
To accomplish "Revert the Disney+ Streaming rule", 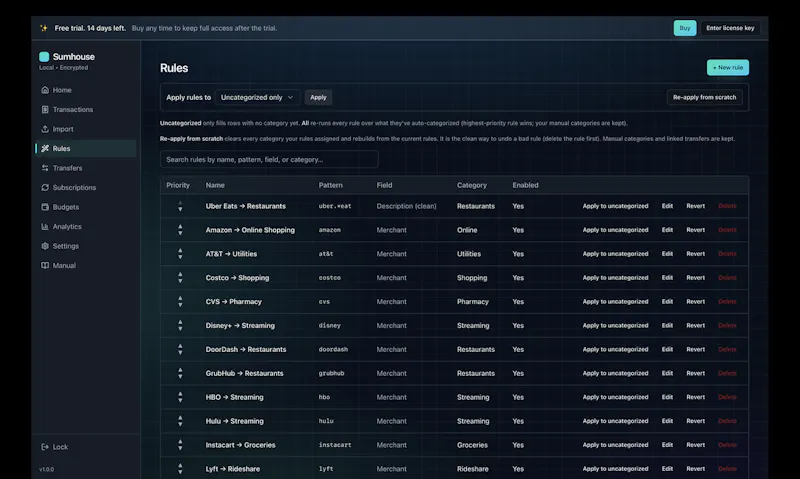I will (x=695, y=325).
